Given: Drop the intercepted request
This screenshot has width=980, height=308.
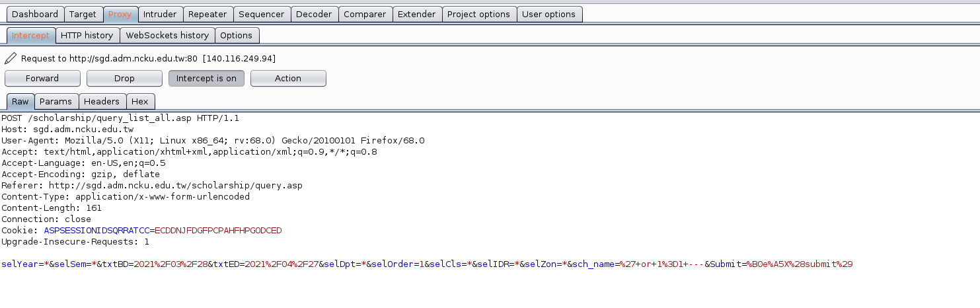Looking at the screenshot, I should [124, 78].
